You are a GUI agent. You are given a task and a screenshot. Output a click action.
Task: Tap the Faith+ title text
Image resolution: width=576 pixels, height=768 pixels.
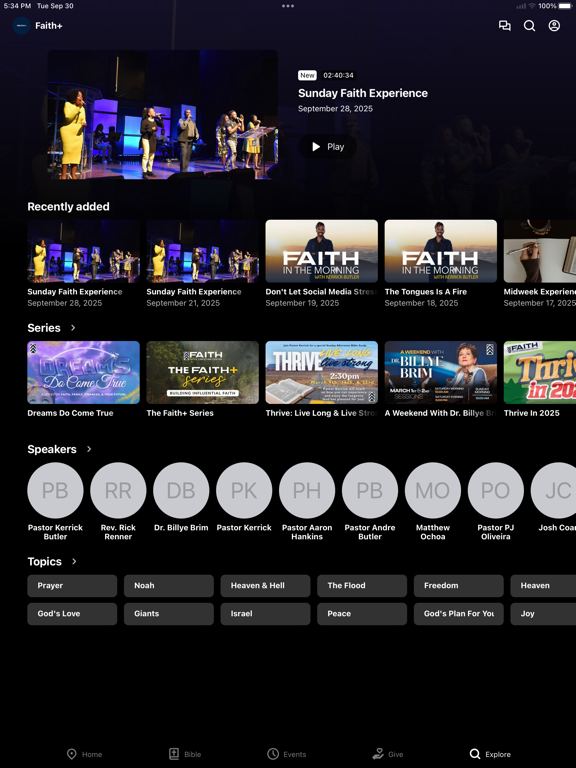point(48,25)
